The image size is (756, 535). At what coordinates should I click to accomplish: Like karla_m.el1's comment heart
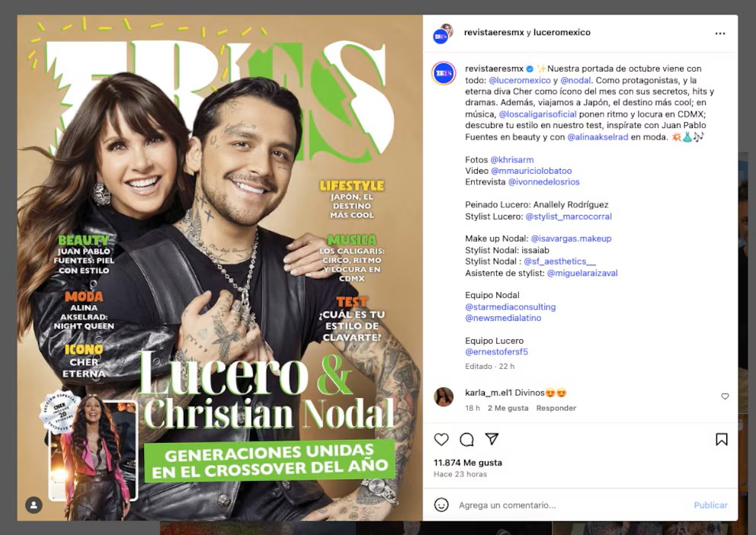pos(725,396)
